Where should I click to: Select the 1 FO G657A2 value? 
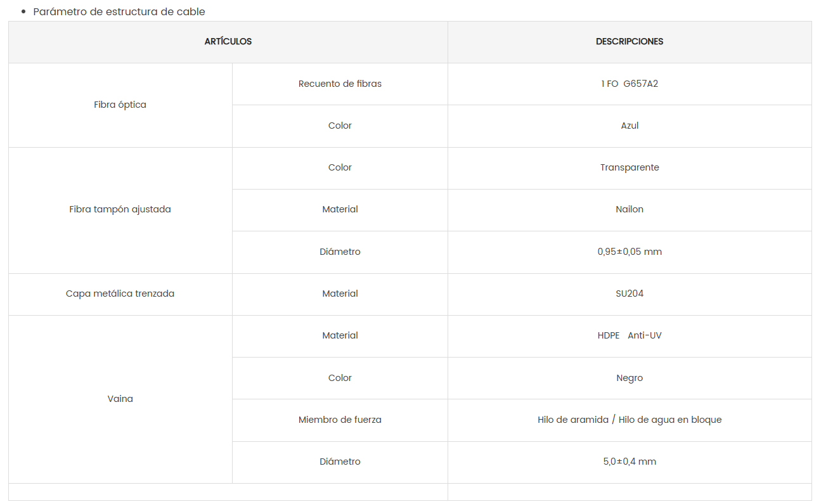pos(630,84)
